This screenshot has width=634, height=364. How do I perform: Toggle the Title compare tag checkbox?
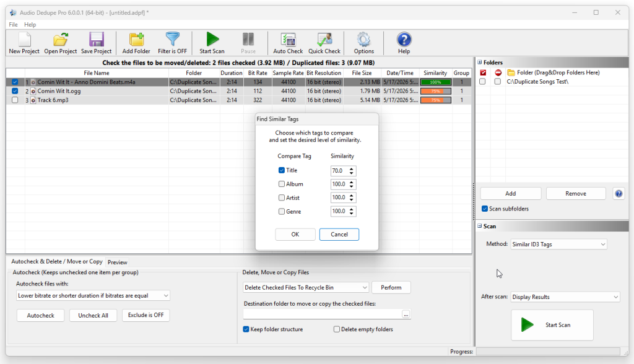pos(282,170)
